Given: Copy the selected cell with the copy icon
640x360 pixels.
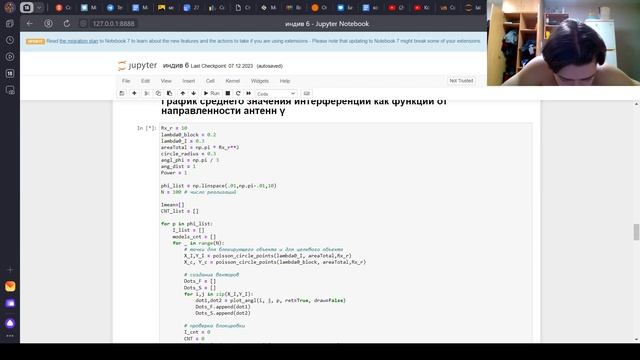Looking at the screenshot, I should [x=158, y=93].
